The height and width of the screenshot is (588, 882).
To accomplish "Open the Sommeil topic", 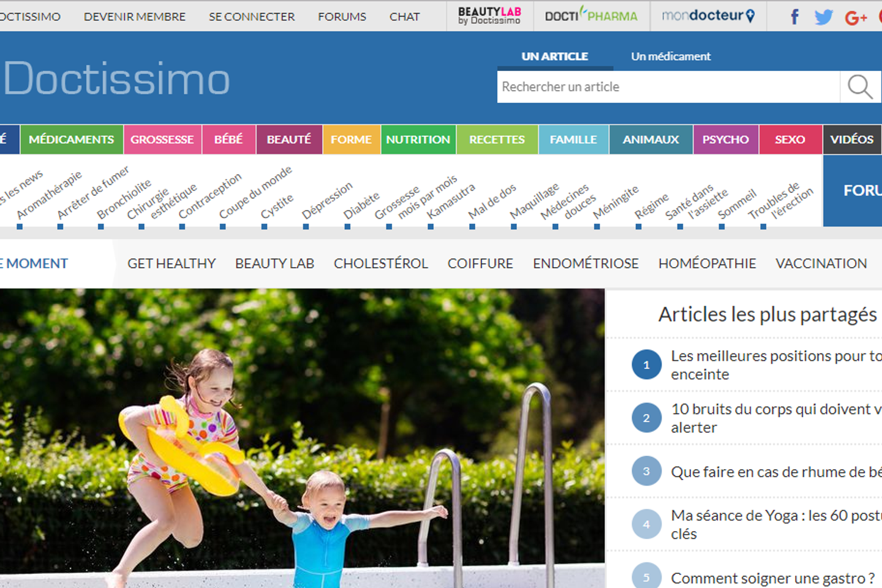I will click(737, 205).
